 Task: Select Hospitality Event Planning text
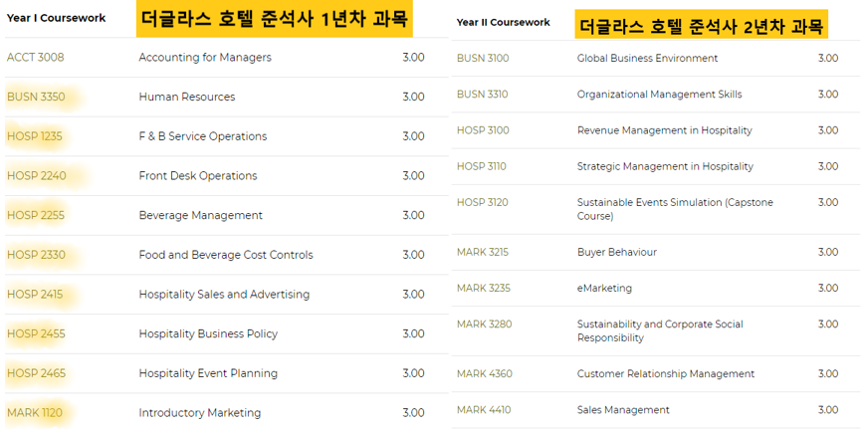(208, 373)
